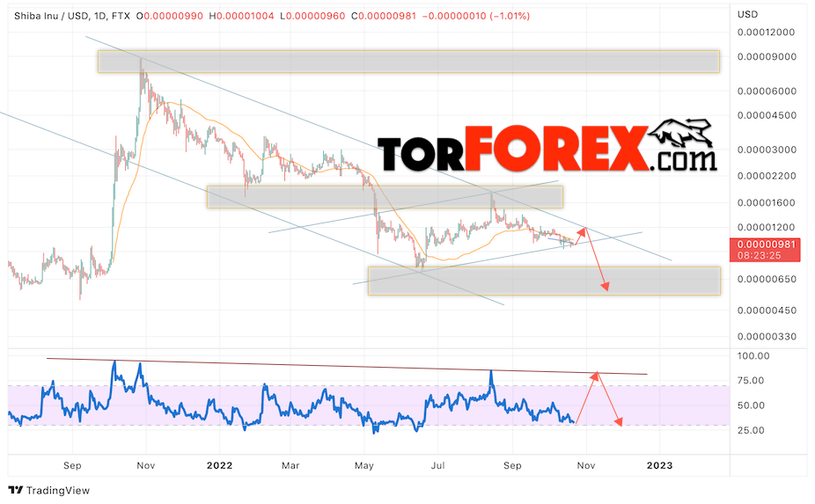Screen dimensions: 815x504
Task: Select the Shiba Inu / USD, 1D, FTX title
Action: (x=72, y=16)
